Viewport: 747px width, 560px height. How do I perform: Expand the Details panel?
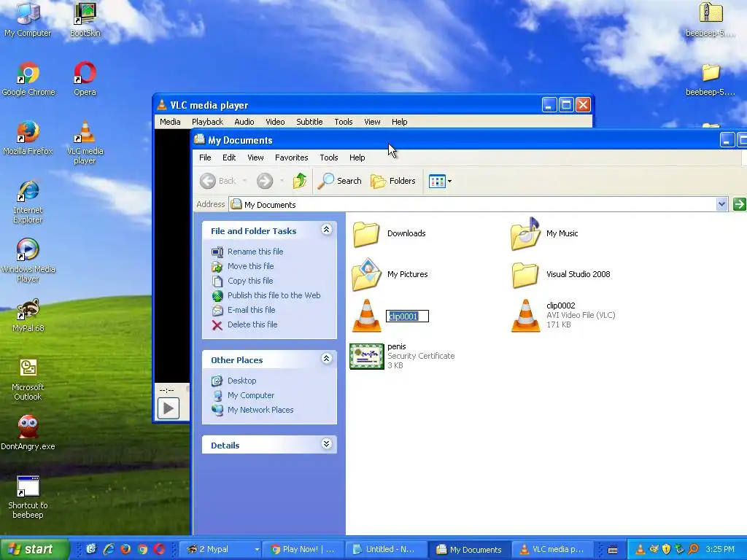pyautogui.click(x=326, y=444)
